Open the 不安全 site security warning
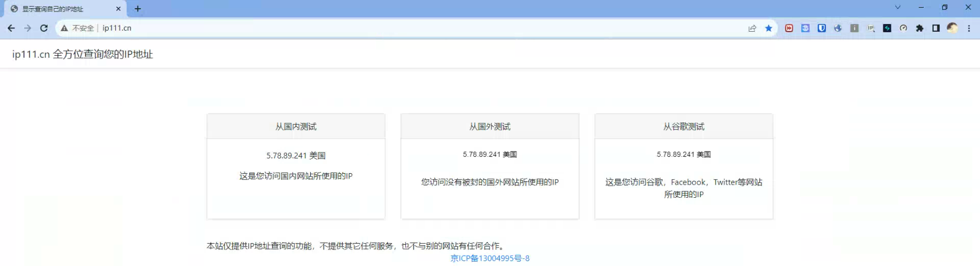This screenshot has width=980, height=266. pyautogui.click(x=78, y=28)
